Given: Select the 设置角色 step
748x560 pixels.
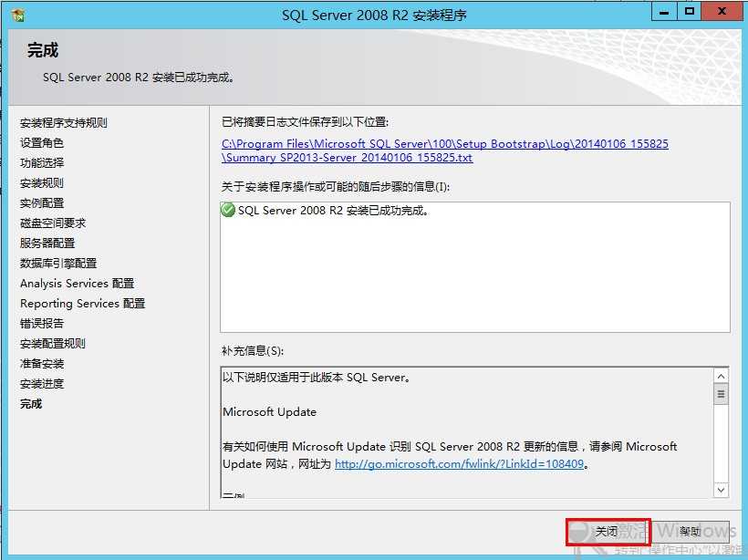Looking at the screenshot, I should (41, 142).
